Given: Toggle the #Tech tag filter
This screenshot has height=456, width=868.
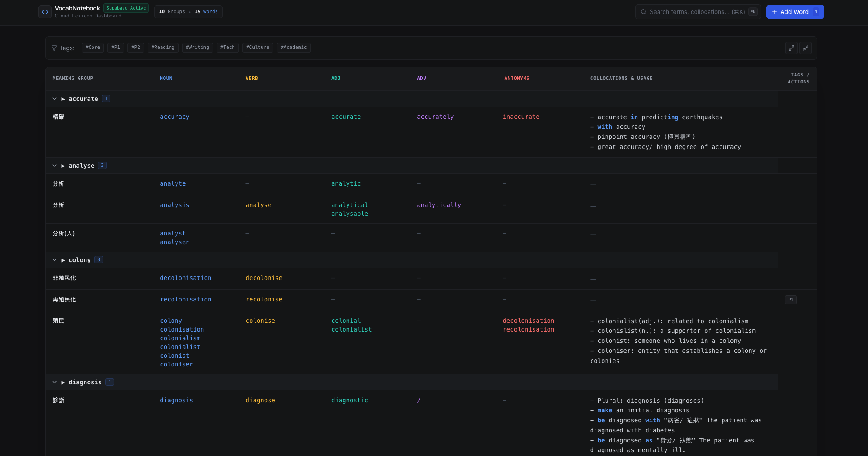Looking at the screenshot, I should pos(227,48).
